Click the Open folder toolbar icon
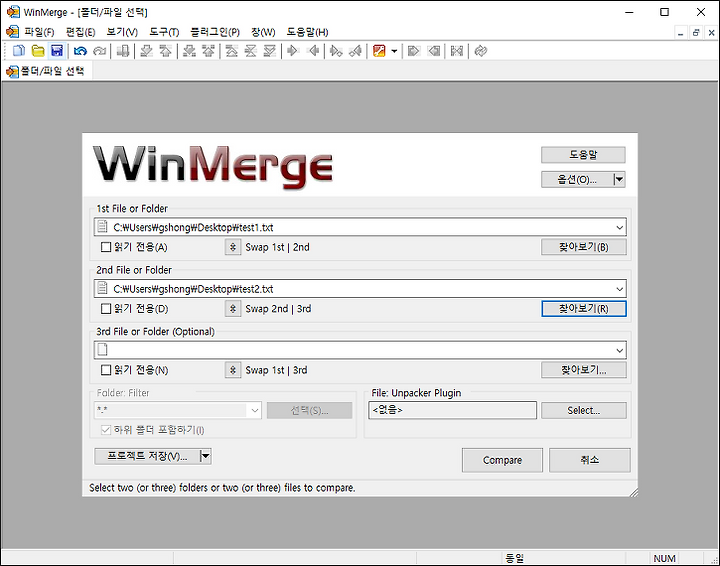The height and width of the screenshot is (566, 720). click(38, 51)
